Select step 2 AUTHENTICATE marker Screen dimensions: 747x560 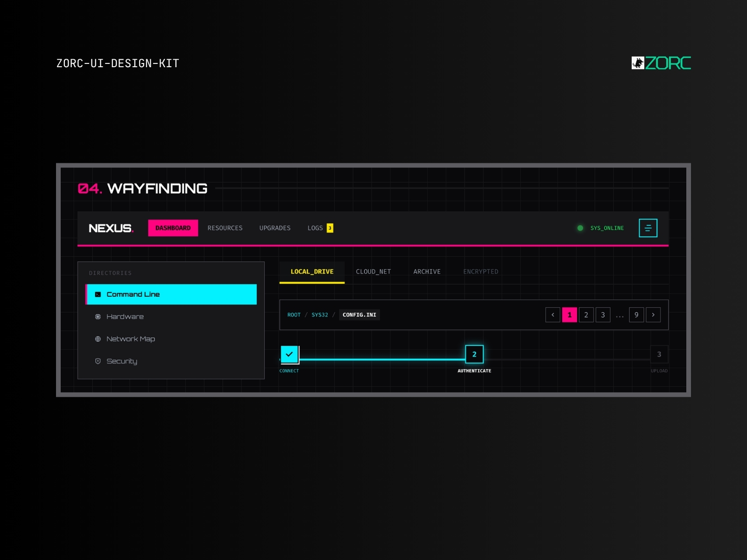474,354
